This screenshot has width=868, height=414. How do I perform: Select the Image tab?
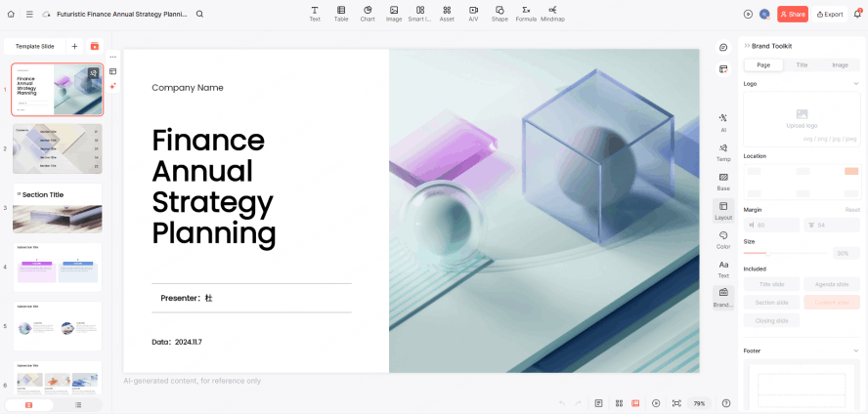point(840,65)
